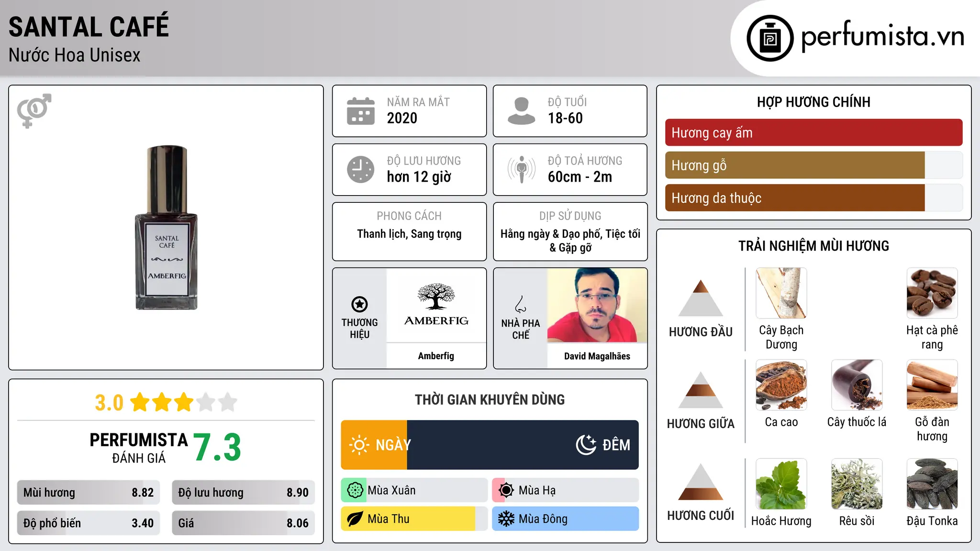Click the Hương gỗ accord bar
The width and height of the screenshot is (980, 551).
pos(813,165)
